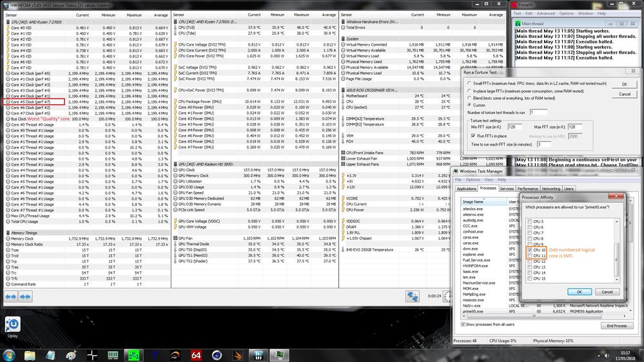The height and width of the screenshot is (362, 644).
Task: Click Time to run each FFT field
Action: 544,144
